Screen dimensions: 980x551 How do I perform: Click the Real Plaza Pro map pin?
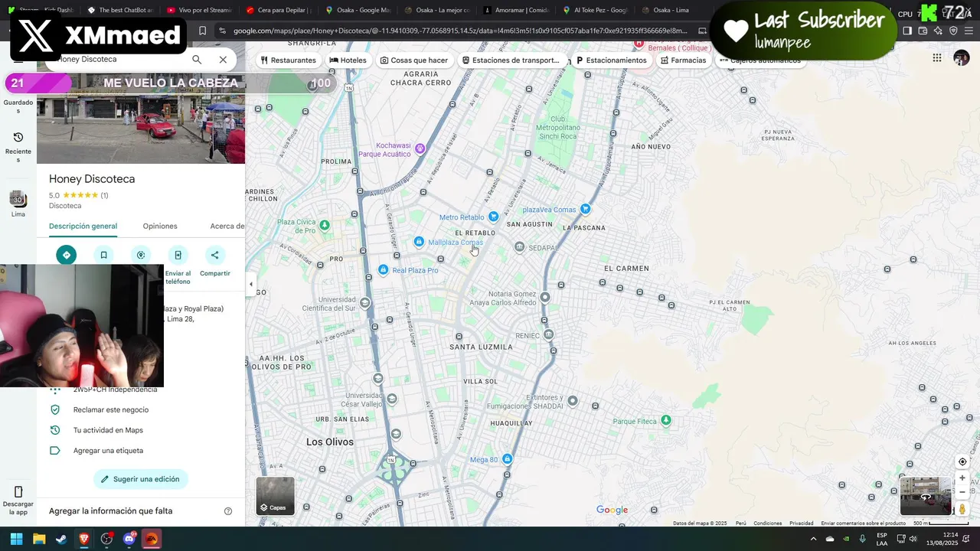(384, 269)
